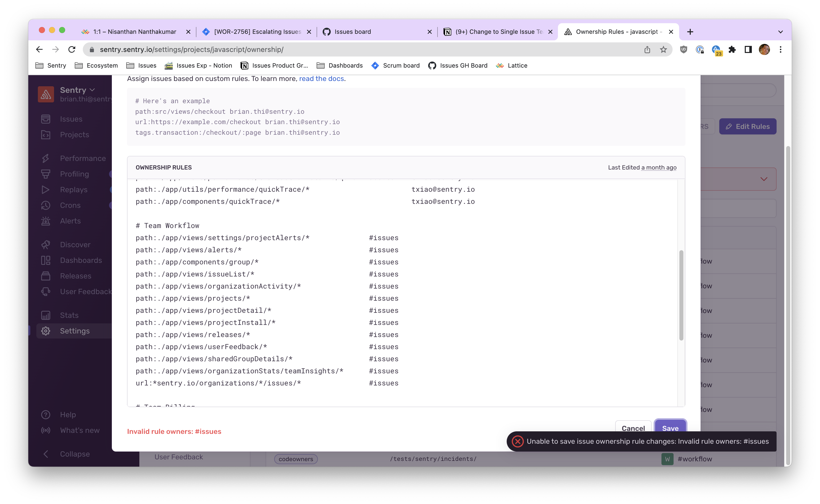
Task: Click the read the docs link
Action: tap(321, 79)
